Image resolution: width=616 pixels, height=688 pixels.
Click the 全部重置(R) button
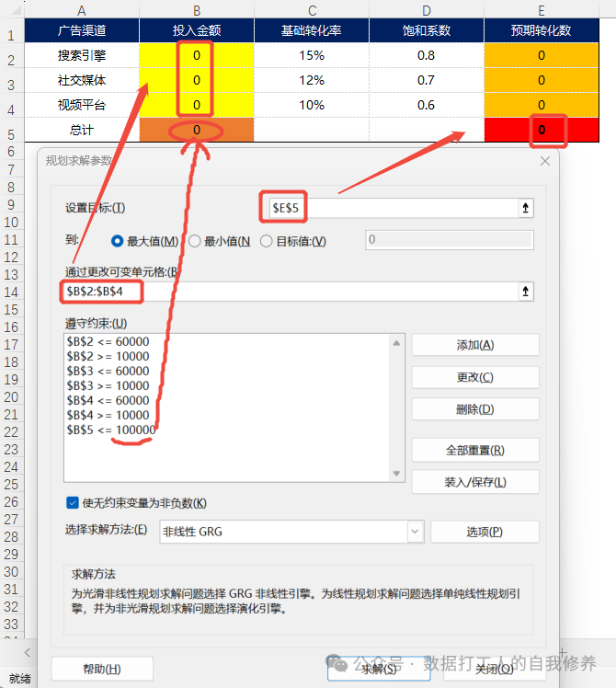[x=475, y=450]
